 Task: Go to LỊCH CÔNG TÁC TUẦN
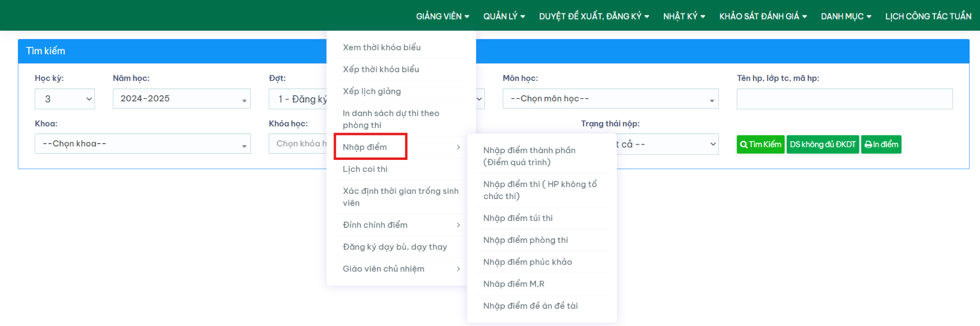click(x=928, y=16)
